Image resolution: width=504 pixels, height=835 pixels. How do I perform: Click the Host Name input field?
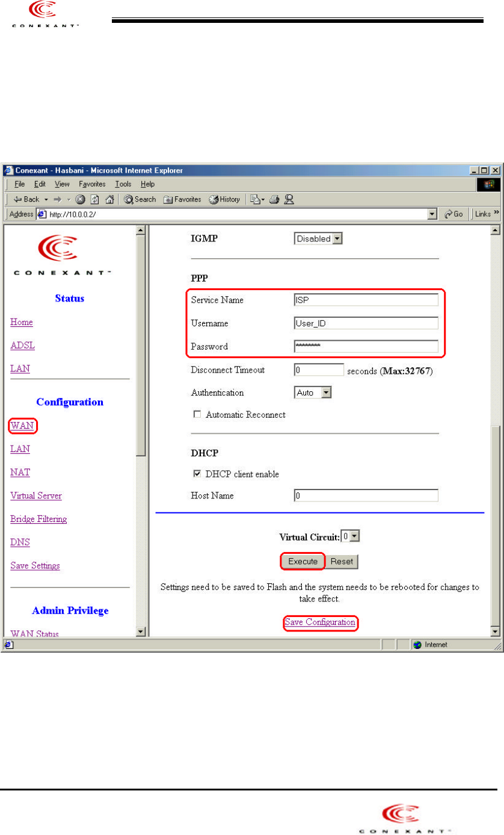click(366, 495)
